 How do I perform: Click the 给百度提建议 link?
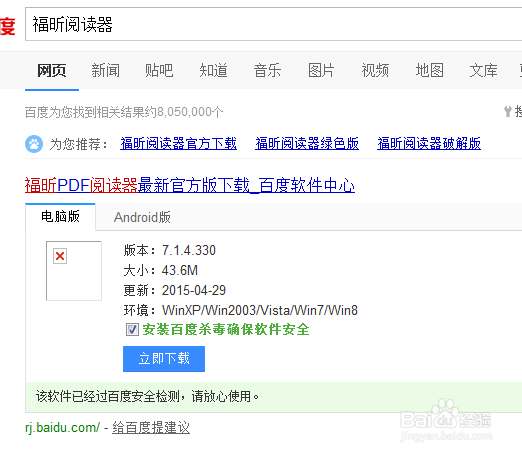151,427
